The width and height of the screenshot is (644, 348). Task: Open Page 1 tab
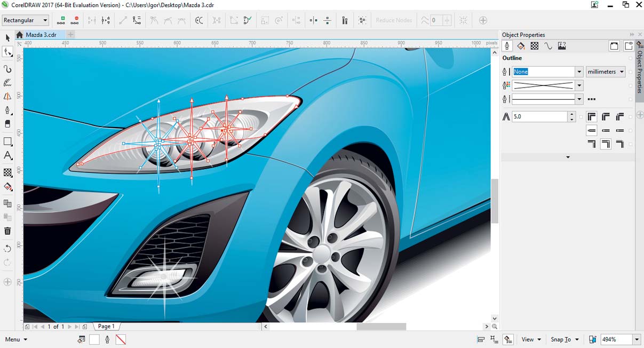[106, 326]
